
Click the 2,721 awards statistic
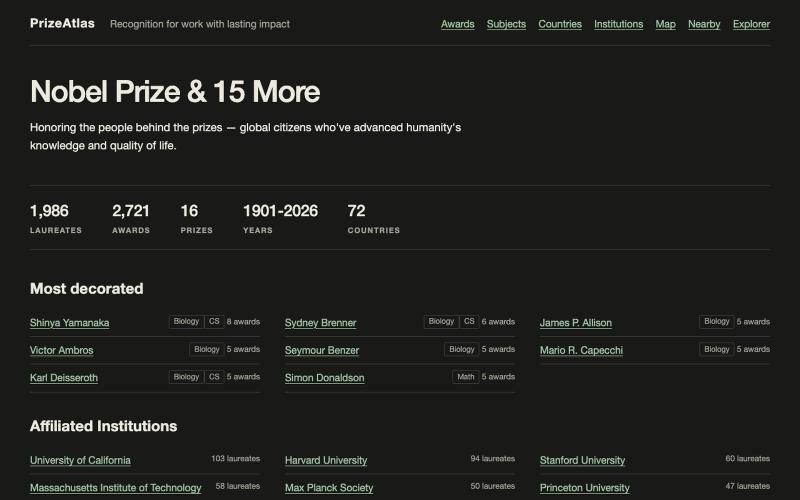pyautogui.click(x=131, y=218)
